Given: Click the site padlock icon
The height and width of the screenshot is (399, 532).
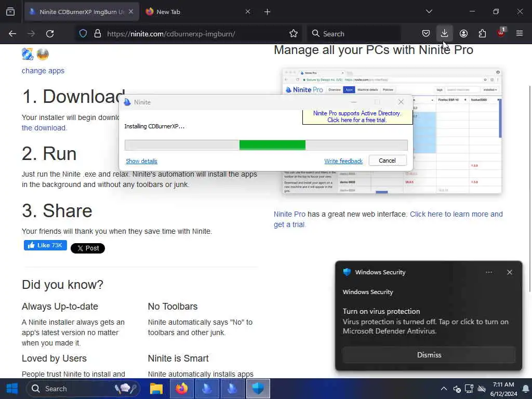Looking at the screenshot, I should 98,34.
